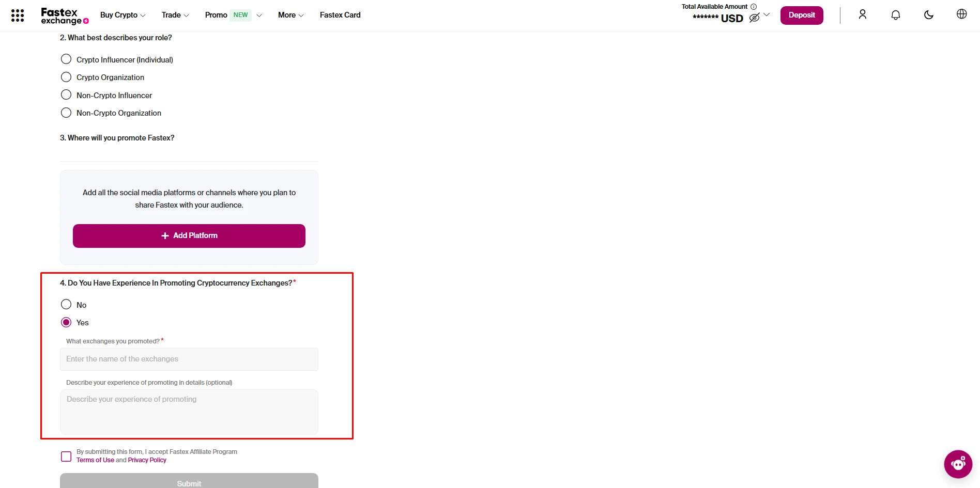This screenshot has width=980, height=488.
Task: Open the user account profile icon
Action: click(862, 14)
